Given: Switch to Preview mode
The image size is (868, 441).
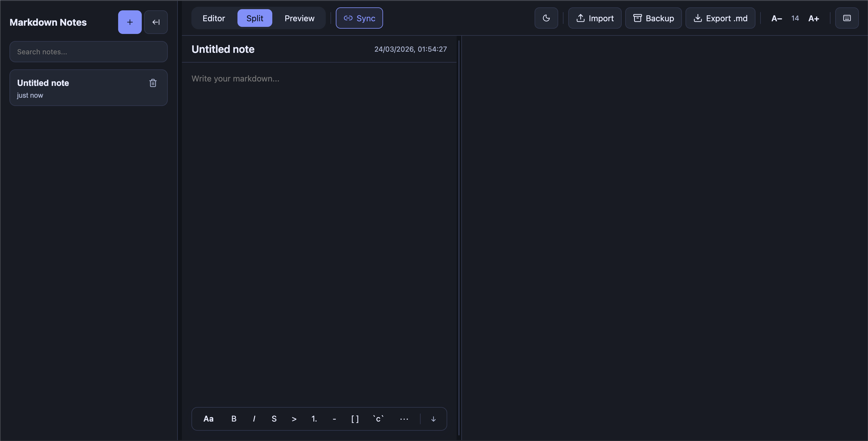Looking at the screenshot, I should pyautogui.click(x=299, y=18).
